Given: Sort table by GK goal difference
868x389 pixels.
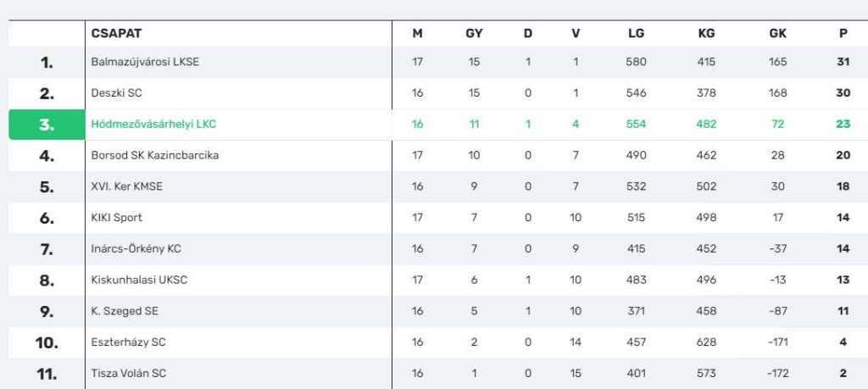Looking at the screenshot, I should (778, 33).
